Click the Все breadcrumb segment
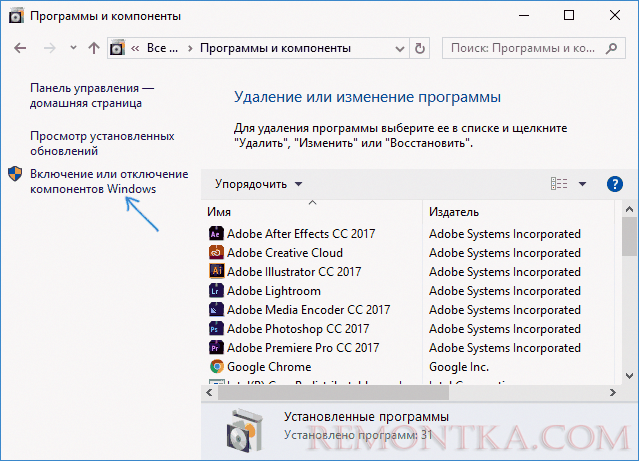The image size is (639, 461). pyautogui.click(x=162, y=48)
